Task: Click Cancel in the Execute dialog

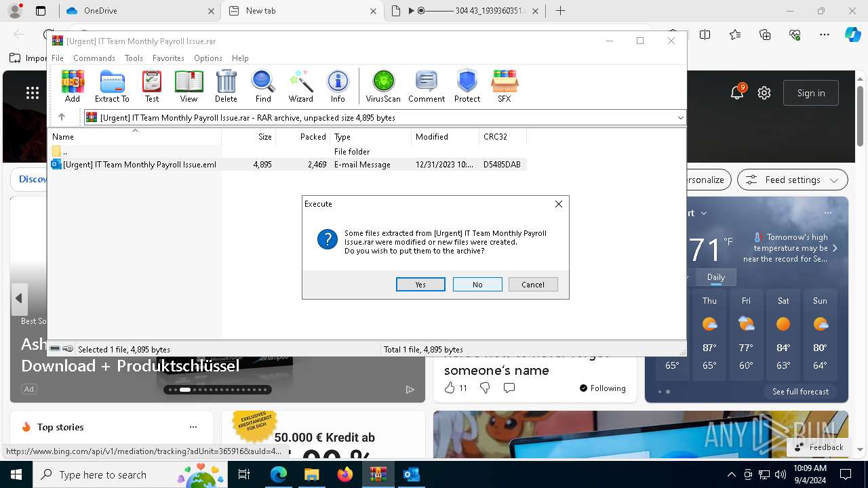Action: click(533, 285)
